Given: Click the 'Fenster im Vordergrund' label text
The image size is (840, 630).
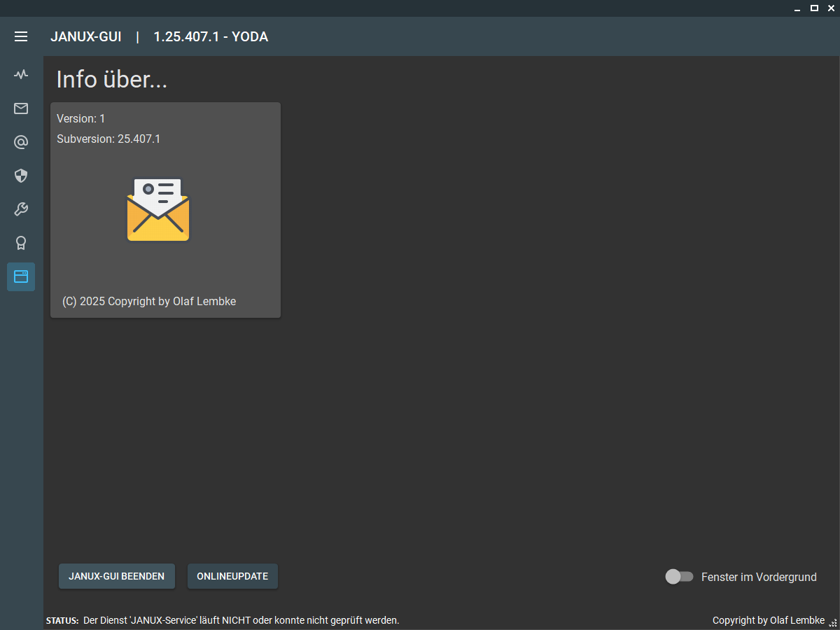Looking at the screenshot, I should tap(759, 577).
